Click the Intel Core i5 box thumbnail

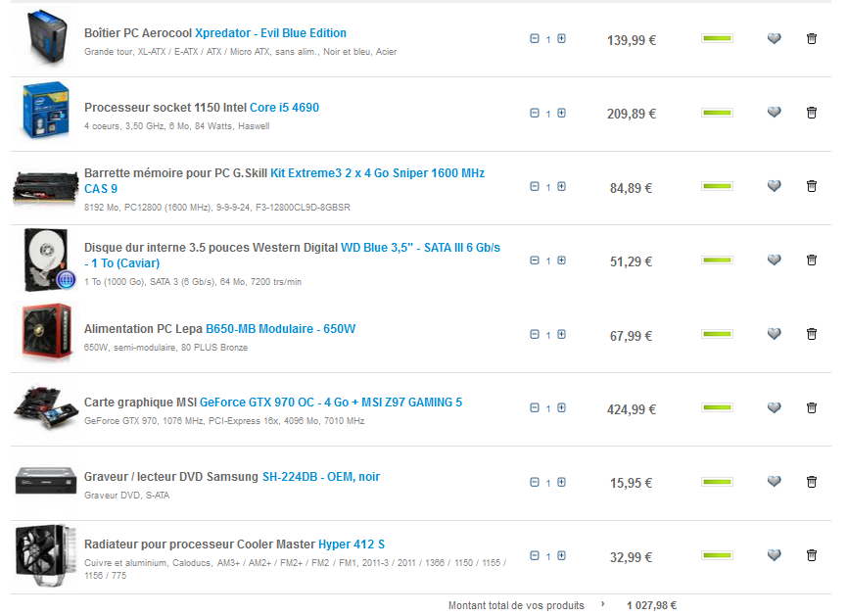[x=46, y=111]
